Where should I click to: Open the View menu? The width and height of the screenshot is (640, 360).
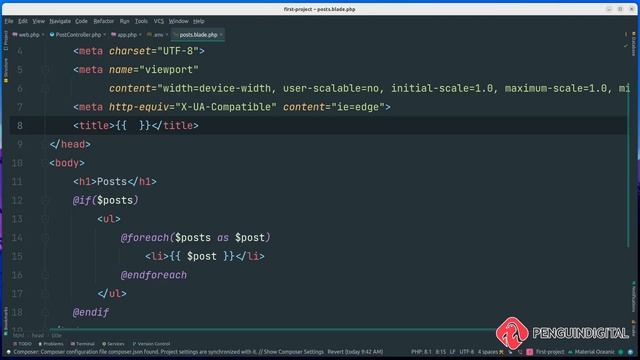[38, 21]
